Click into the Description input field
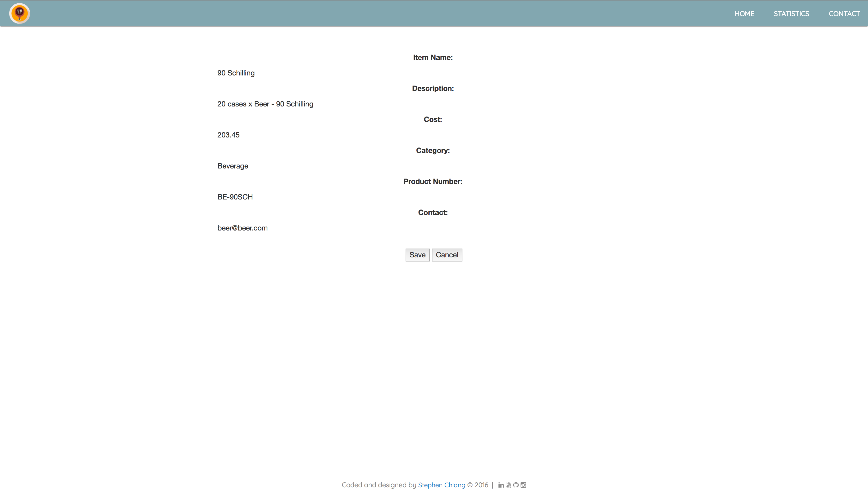 coord(433,104)
